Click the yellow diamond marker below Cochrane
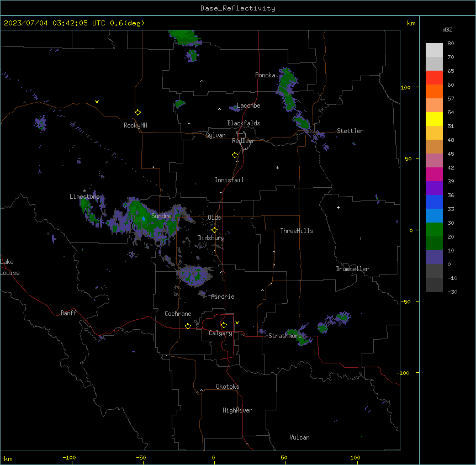The width and height of the screenshot is (476, 465). [188, 326]
